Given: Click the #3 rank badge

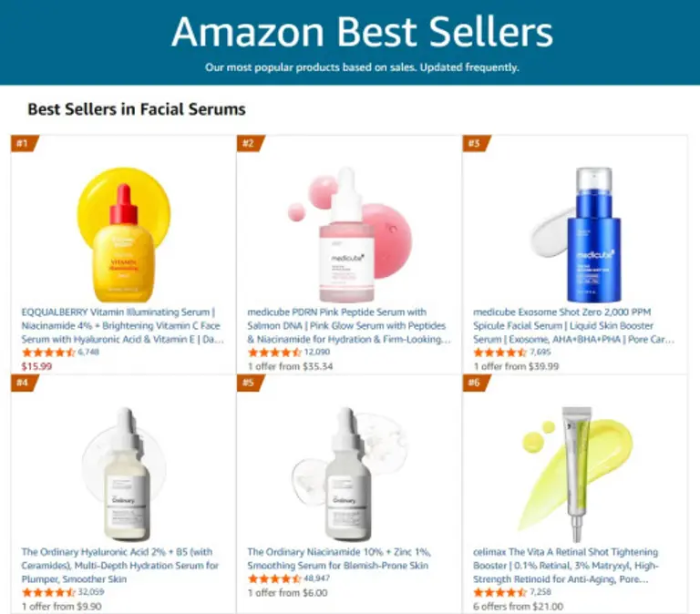Looking at the screenshot, I should (x=477, y=143).
